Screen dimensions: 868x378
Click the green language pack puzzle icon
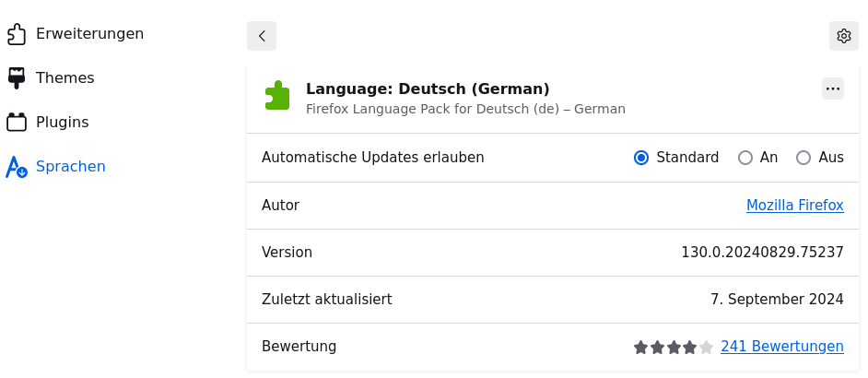pyautogui.click(x=276, y=96)
